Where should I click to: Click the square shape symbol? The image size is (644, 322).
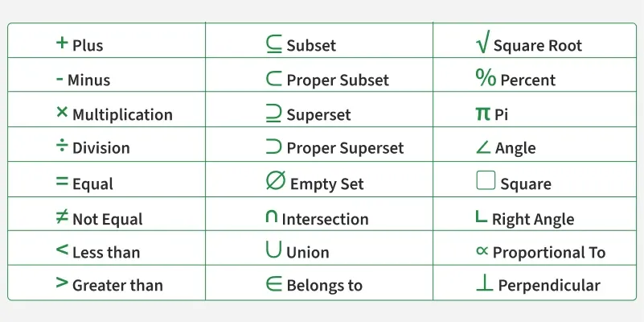click(x=486, y=181)
